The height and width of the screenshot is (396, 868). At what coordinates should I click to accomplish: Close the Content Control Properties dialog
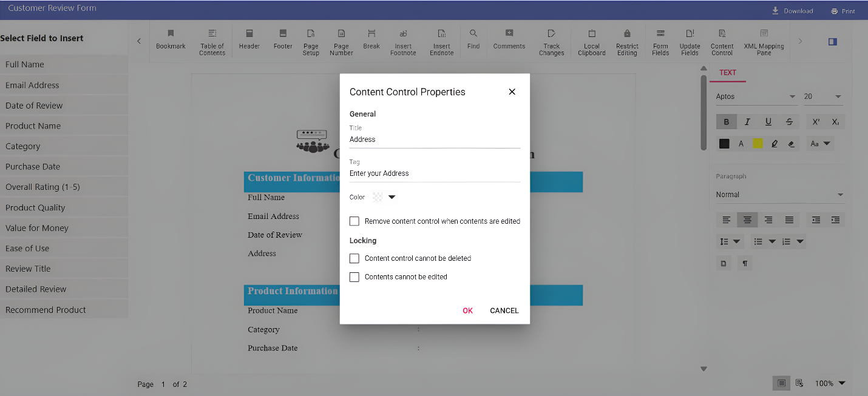(512, 92)
